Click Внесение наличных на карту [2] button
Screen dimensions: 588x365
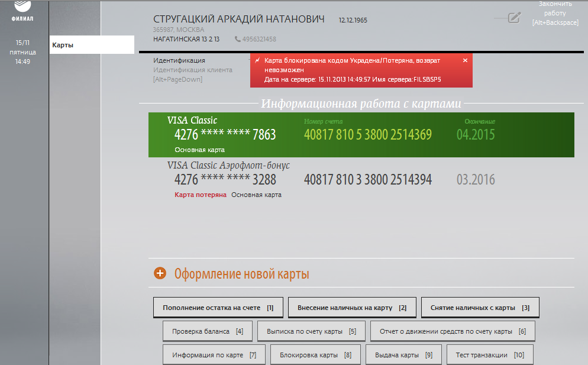tap(352, 308)
